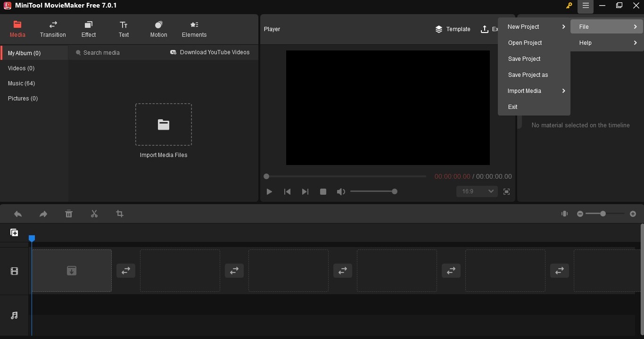Click the add track icon
The height and width of the screenshot is (339, 644).
(x=14, y=232)
